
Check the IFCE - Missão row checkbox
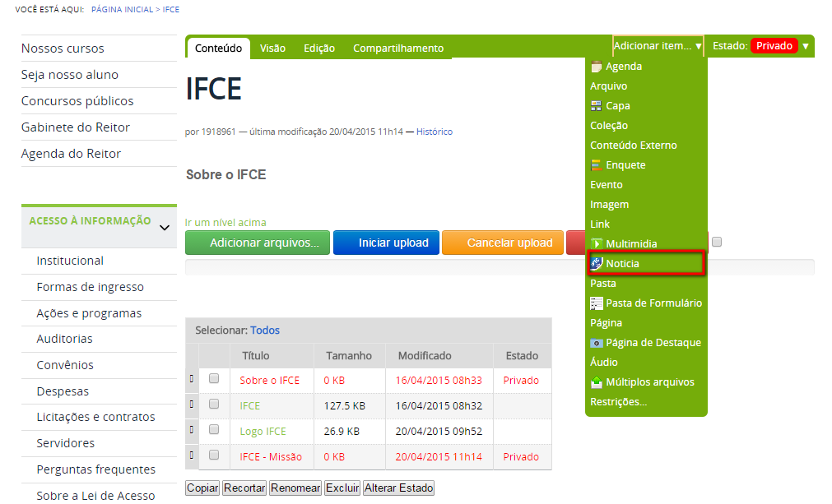click(214, 455)
